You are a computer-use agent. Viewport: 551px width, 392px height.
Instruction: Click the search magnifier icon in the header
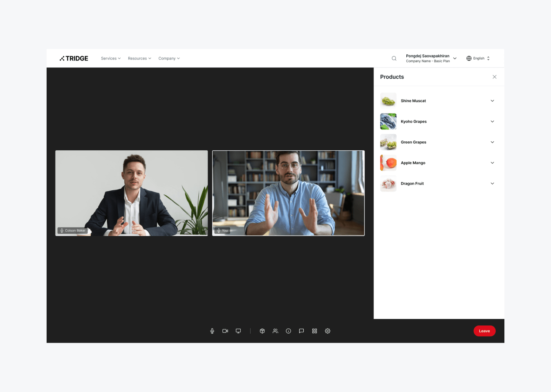pos(394,58)
